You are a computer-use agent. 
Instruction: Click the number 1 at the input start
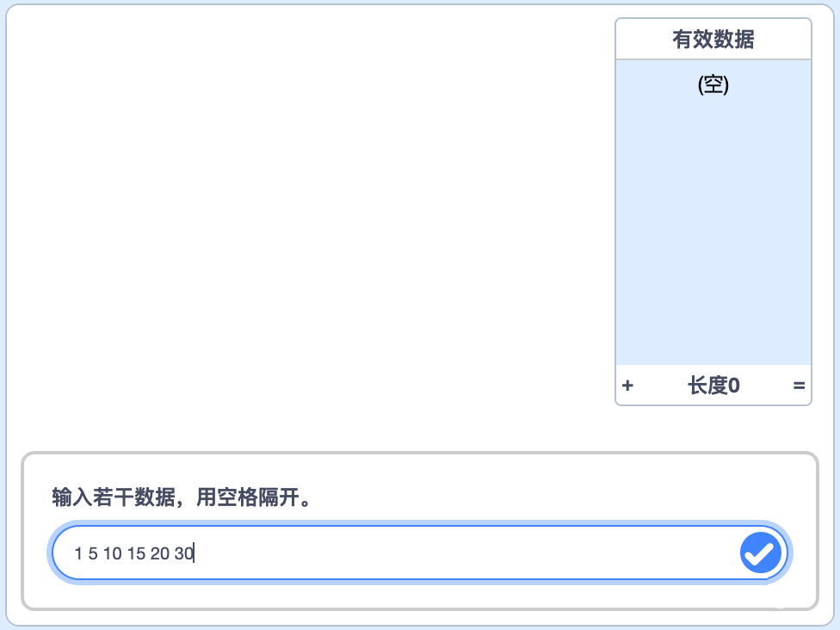pos(78,553)
